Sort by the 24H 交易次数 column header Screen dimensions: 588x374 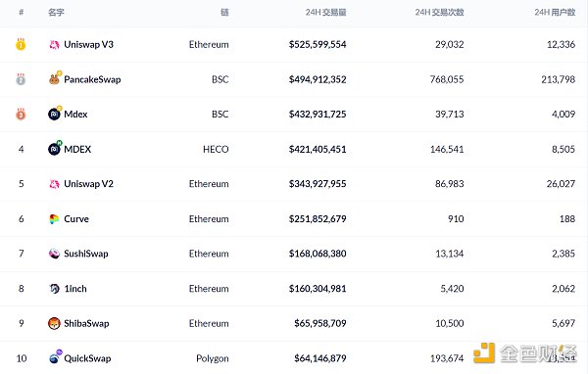(439, 13)
